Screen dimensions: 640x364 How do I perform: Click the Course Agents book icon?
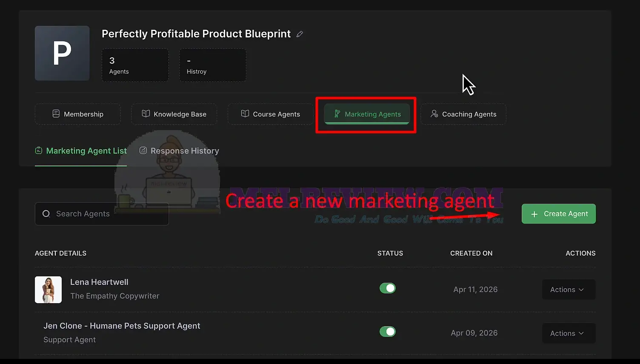point(245,114)
